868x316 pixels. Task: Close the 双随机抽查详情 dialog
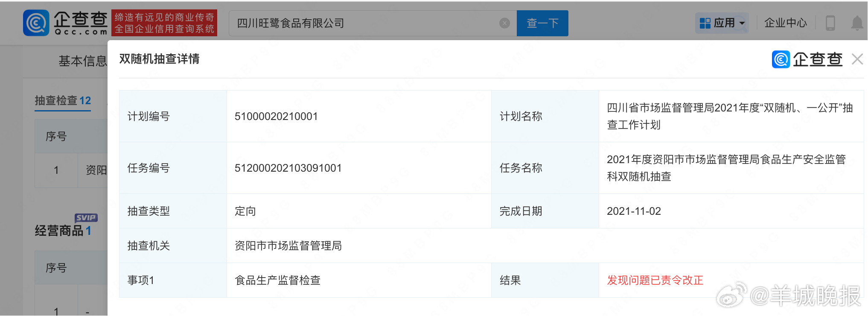pos(857,59)
